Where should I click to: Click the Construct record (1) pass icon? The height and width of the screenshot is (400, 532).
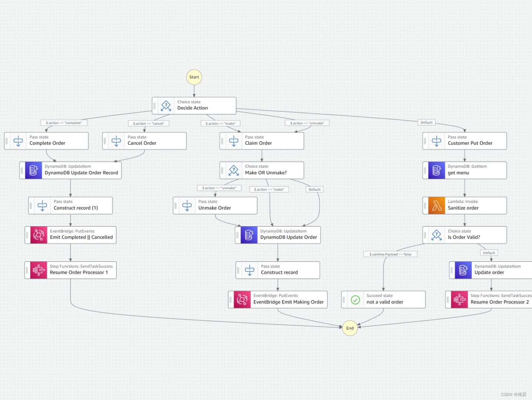click(x=42, y=206)
